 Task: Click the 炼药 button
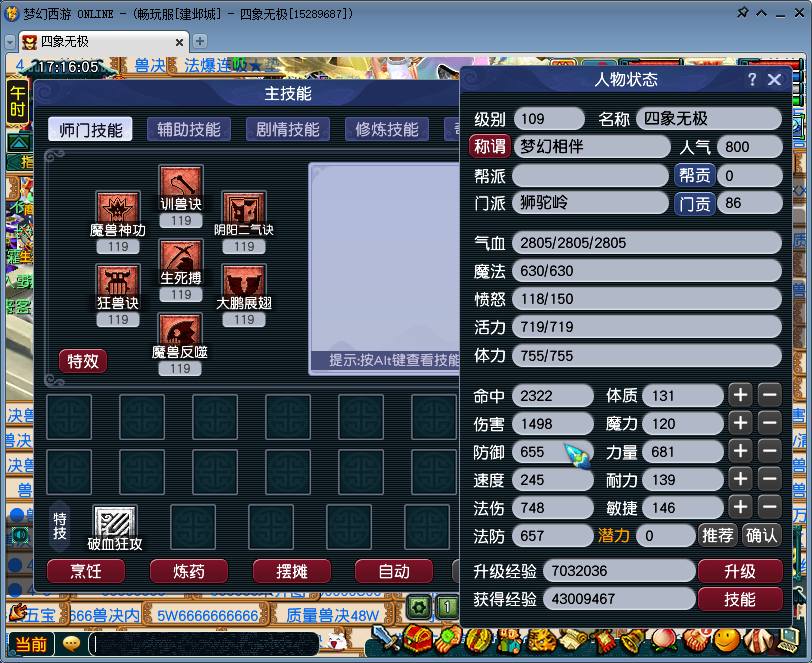(x=188, y=571)
